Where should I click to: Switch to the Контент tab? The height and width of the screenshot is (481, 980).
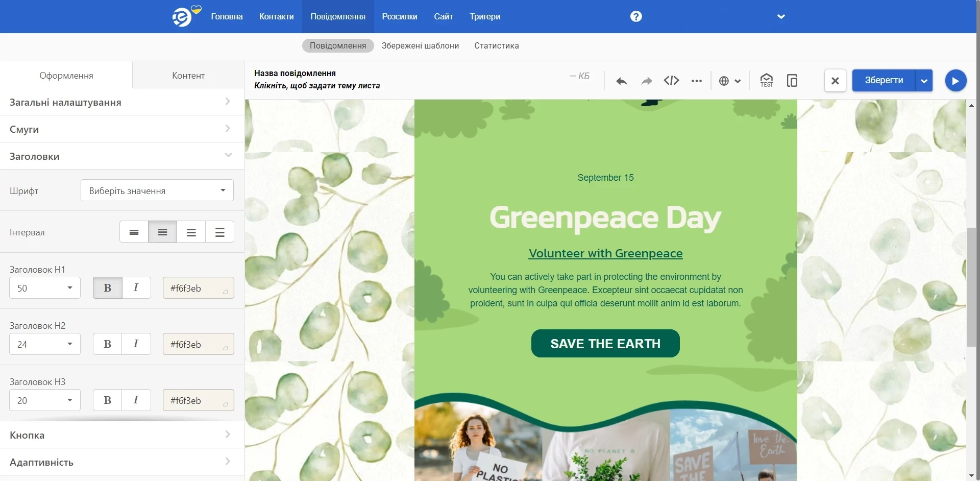(x=188, y=75)
